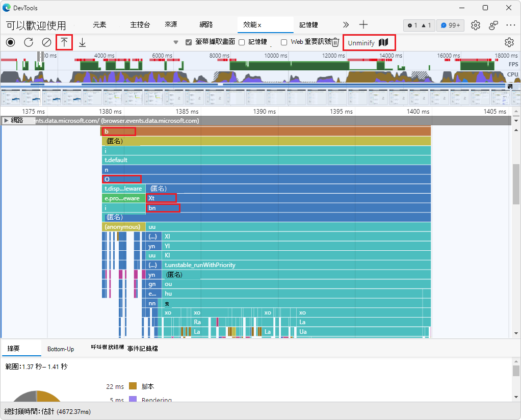The width and height of the screenshot is (521, 420).
Task: Click the first screenshot thumbnail in the filmstrip
Action: coord(10,98)
